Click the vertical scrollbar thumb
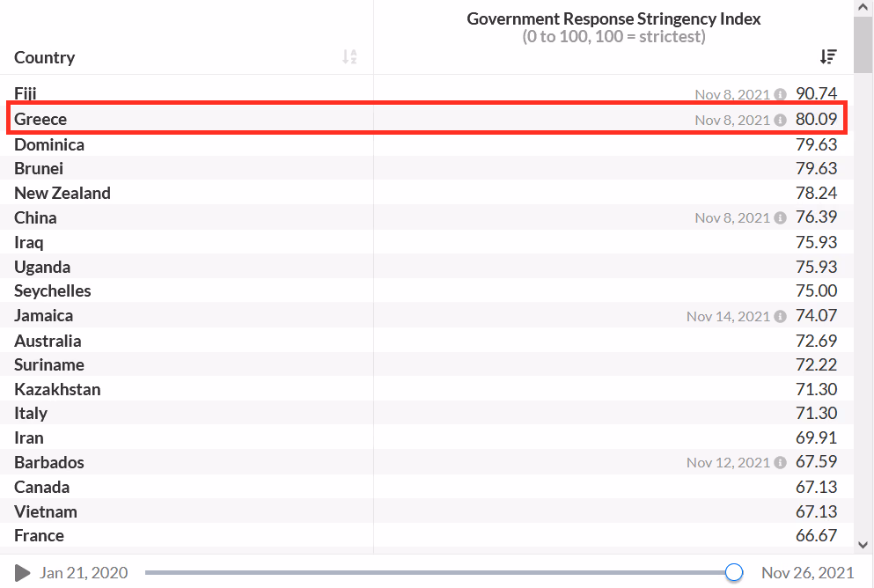This screenshot has height=588, width=874. pyautogui.click(x=863, y=45)
